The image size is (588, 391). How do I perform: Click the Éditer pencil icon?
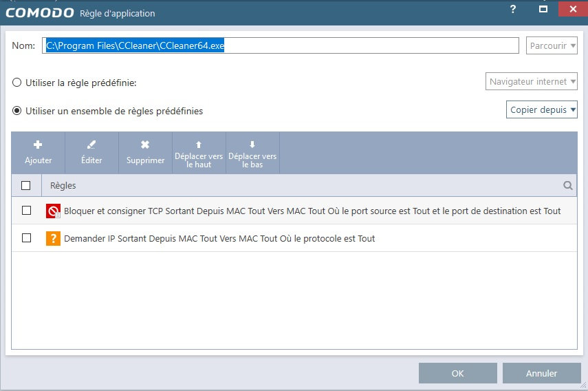[x=91, y=145]
